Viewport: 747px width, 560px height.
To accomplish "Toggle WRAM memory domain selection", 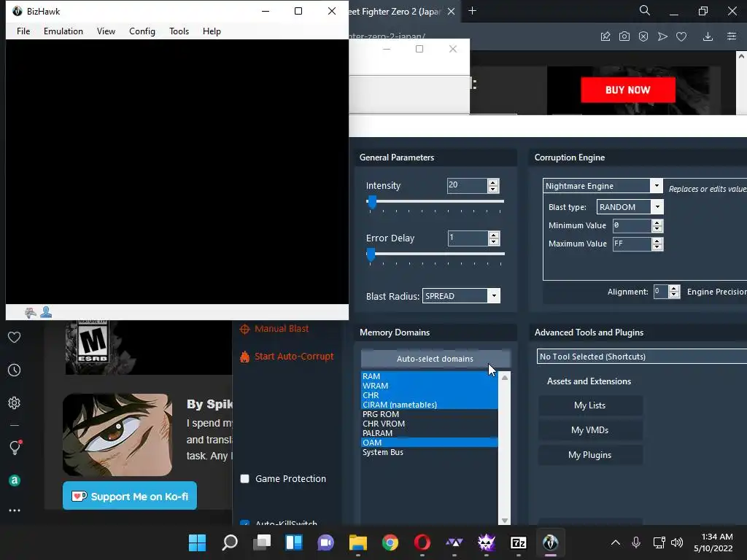I will tap(429, 386).
